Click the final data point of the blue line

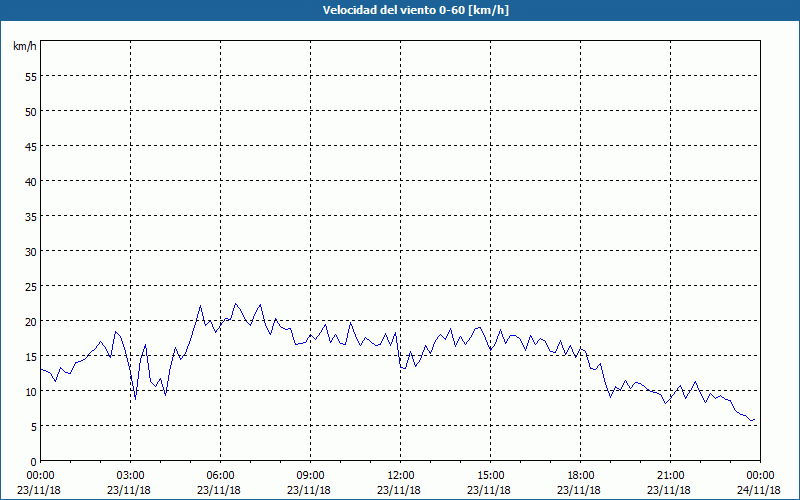(754, 420)
